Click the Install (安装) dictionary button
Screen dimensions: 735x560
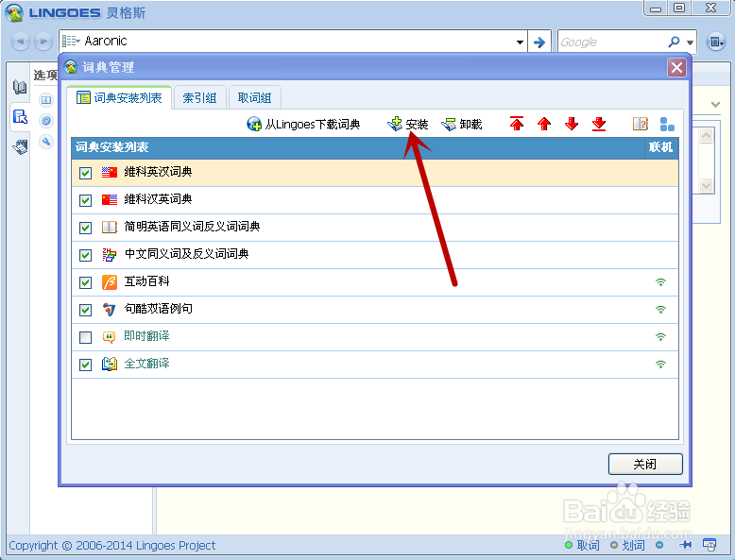pos(408,125)
